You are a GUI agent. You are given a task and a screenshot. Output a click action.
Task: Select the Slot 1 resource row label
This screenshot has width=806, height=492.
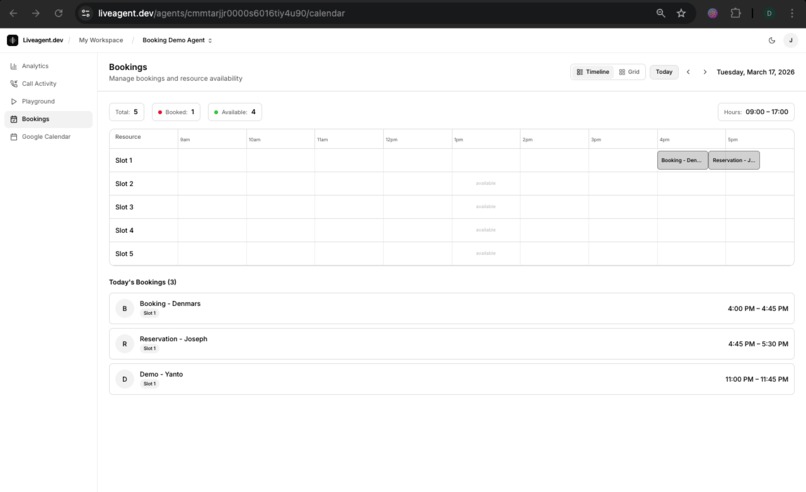[124, 160]
